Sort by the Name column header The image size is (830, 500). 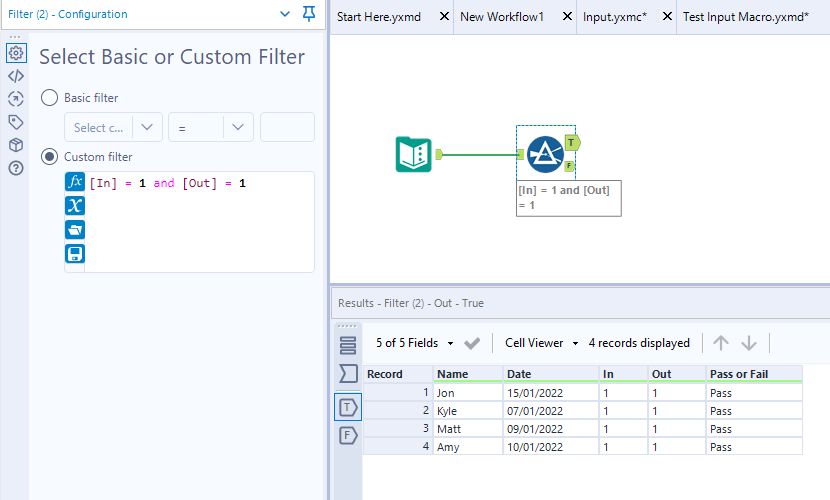468,374
